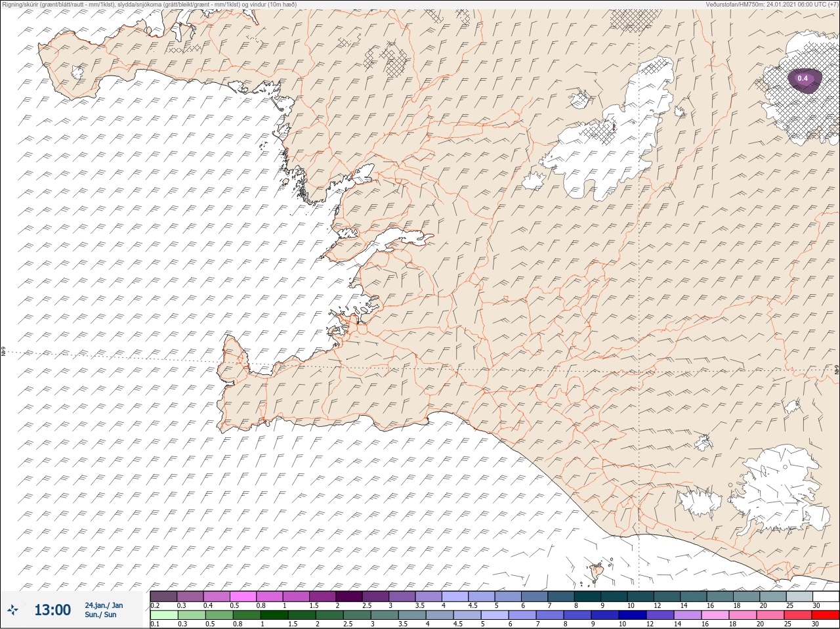The width and height of the screenshot is (840, 629).
Task: Select the 0.2 swatch in upper legend row
Action: [163, 596]
